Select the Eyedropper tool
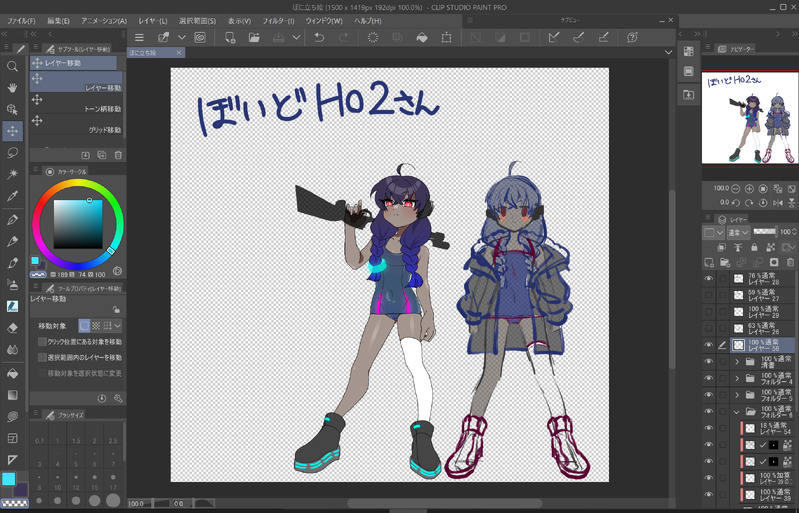799x513 pixels. click(x=13, y=197)
